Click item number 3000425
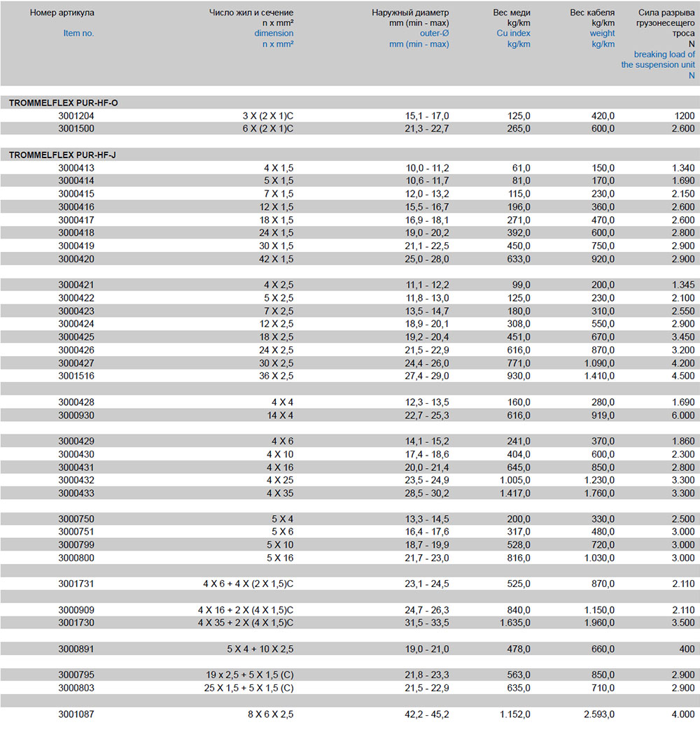Image resolution: width=700 pixels, height=741 pixels. tap(76, 337)
